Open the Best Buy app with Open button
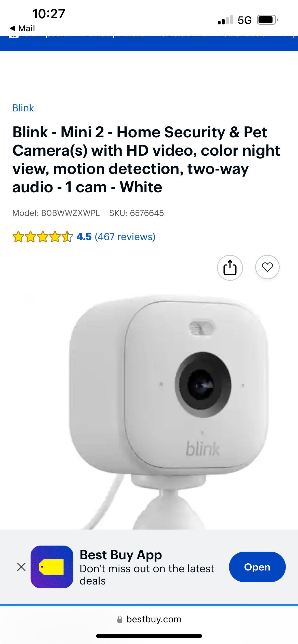 click(x=257, y=567)
